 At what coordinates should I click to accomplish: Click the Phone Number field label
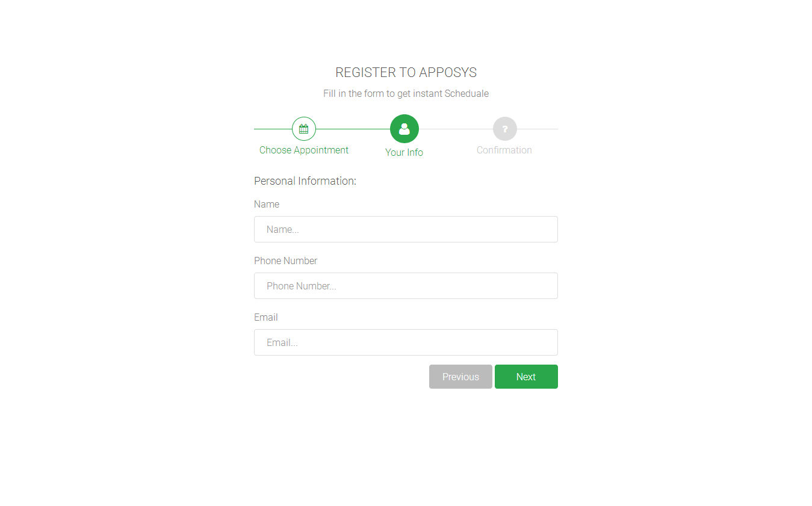tap(285, 261)
